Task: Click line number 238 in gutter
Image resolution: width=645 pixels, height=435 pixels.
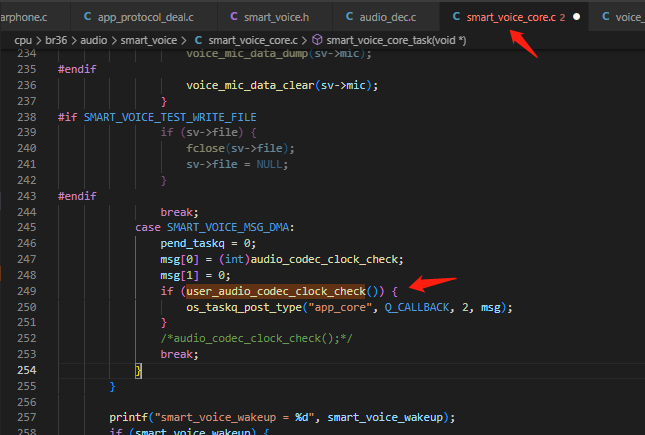Action: pos(27,117)
